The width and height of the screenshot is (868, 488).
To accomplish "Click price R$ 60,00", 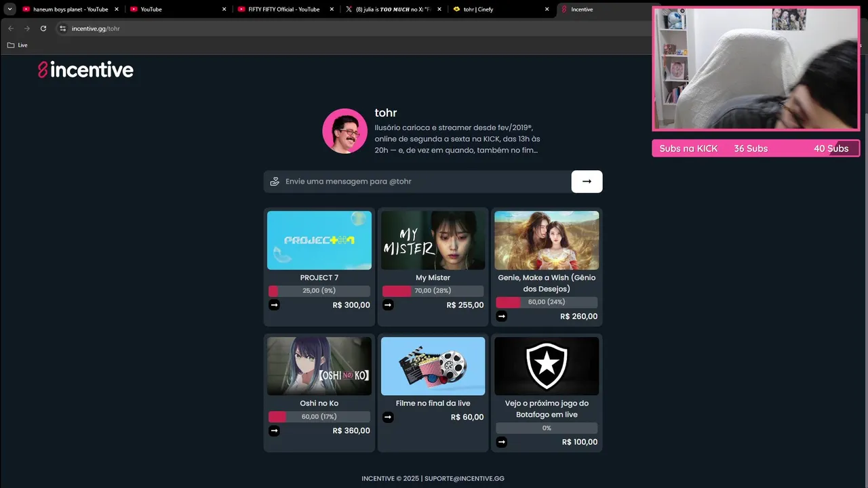I will [x=467, y=417].
